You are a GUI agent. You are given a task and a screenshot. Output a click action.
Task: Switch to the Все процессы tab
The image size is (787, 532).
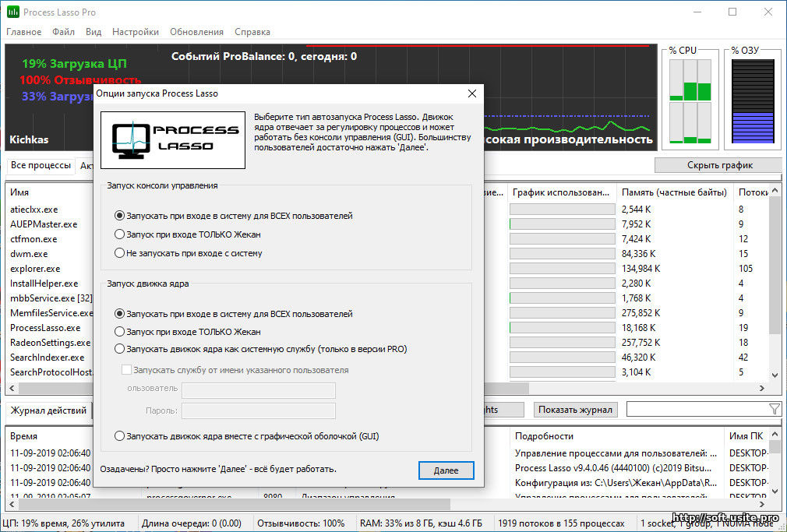coord(41,165)
